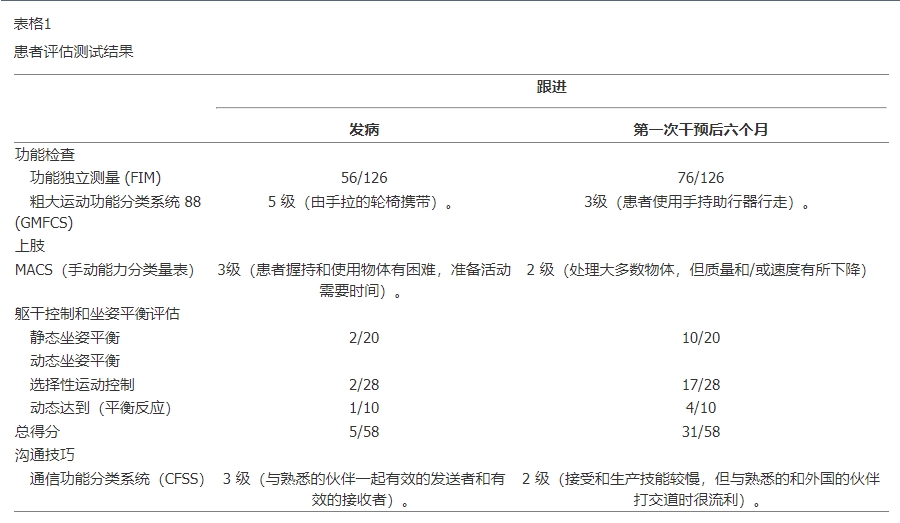
Task: Select the MACS onset cell starting '3级（患者握持'
Action: click(364, 280)
